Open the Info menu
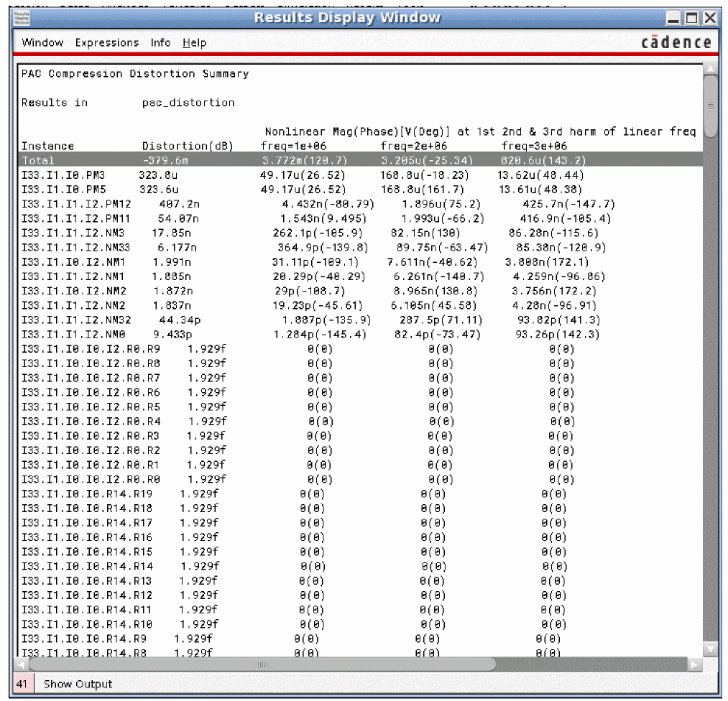728x701 pixels. pos(160,43)
